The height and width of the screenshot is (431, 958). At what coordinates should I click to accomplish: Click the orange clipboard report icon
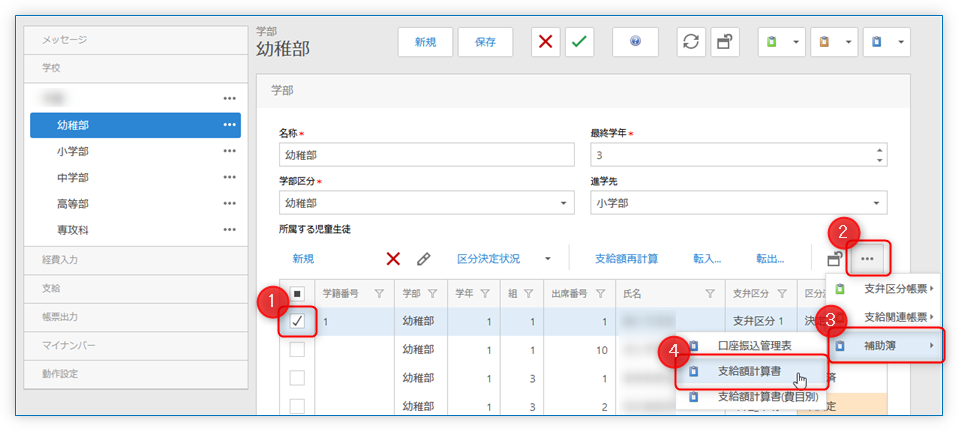824,42
